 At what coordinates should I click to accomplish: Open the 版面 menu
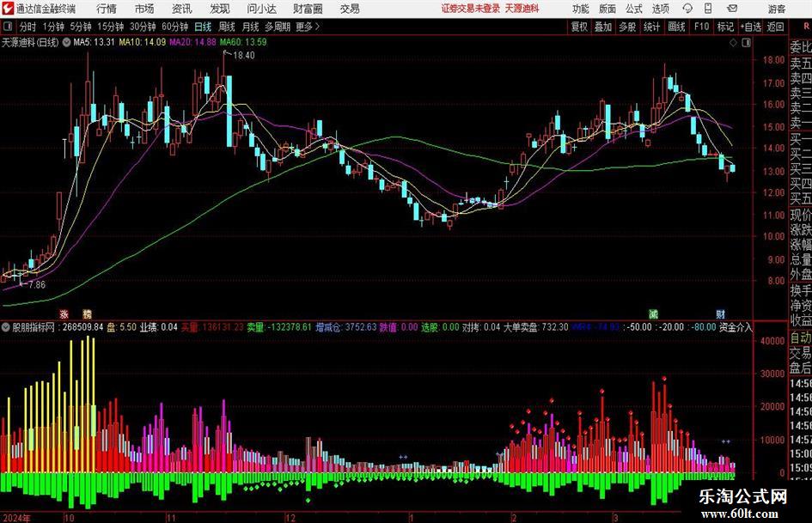[607, 9]
